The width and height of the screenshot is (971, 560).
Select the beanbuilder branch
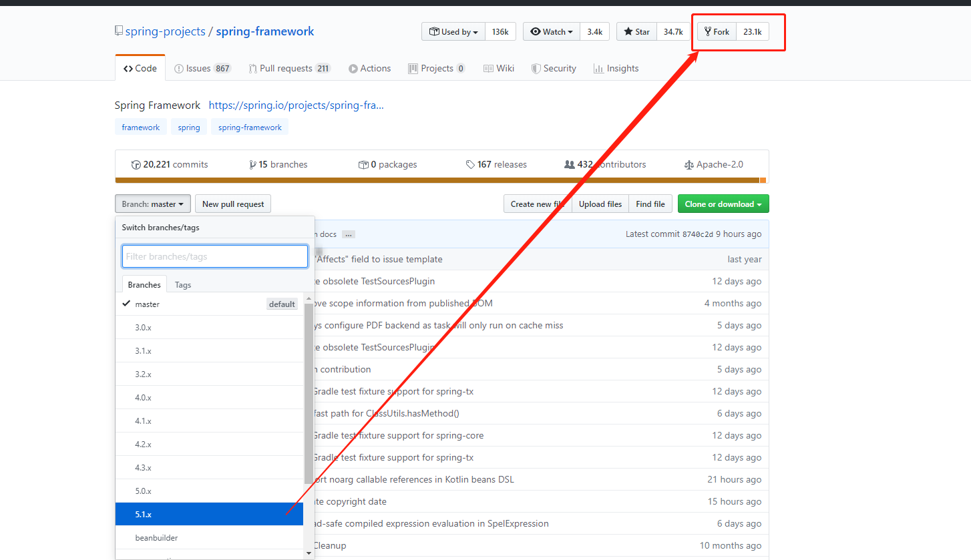[210, 537]
